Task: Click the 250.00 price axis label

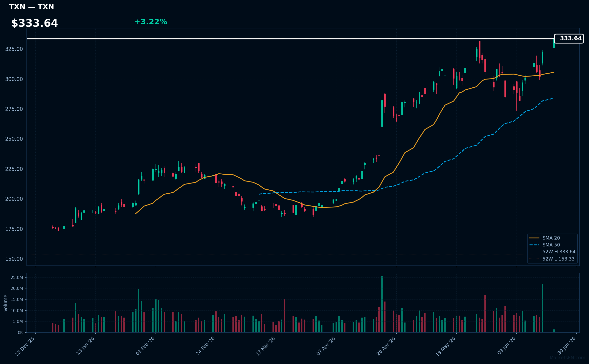Action: click(14, 139)
